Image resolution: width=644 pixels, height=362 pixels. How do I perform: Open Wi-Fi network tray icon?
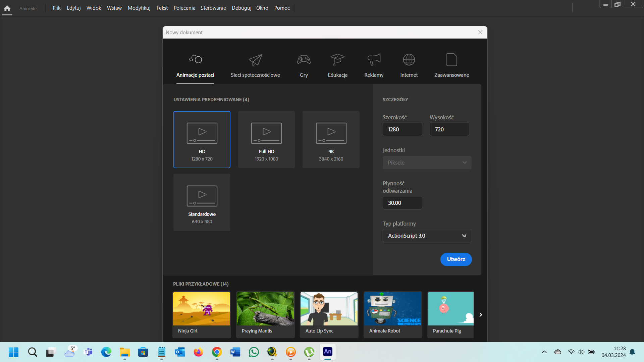pyautogui.click(x=571, y=352)
